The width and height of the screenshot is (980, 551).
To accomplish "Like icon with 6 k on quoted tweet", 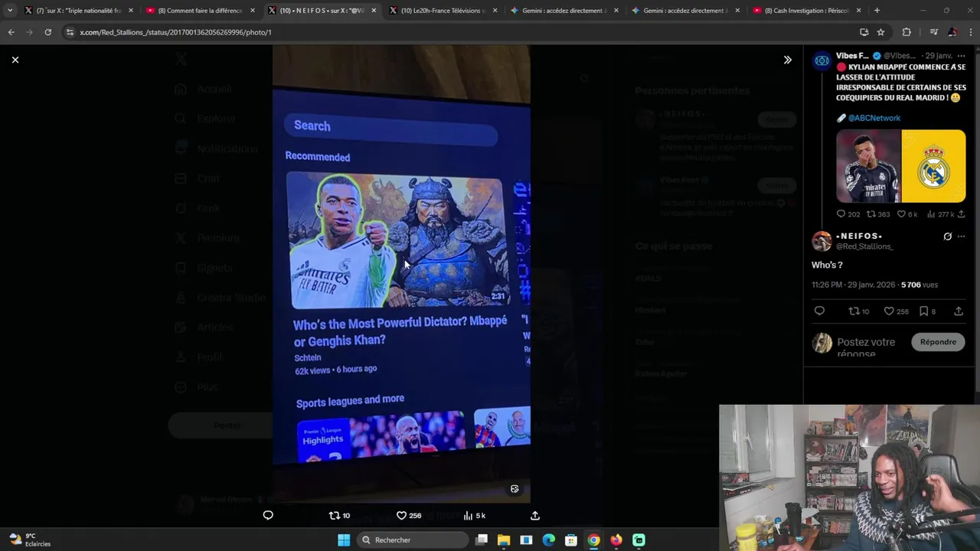I will click(901, 214).
